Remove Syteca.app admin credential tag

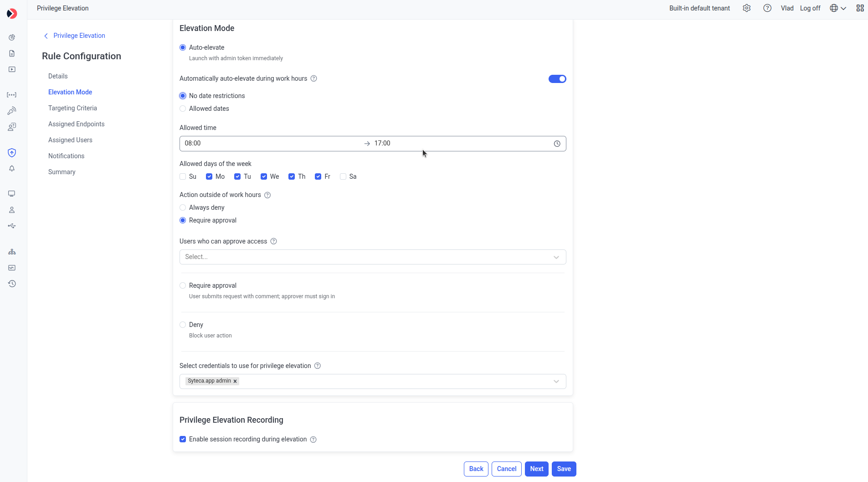(235, 381)
